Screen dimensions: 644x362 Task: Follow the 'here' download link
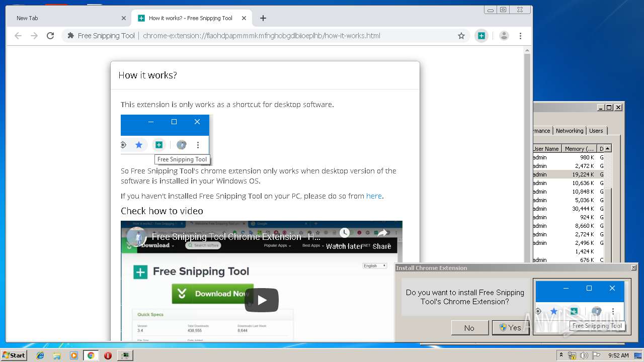(x=374, y=196)
